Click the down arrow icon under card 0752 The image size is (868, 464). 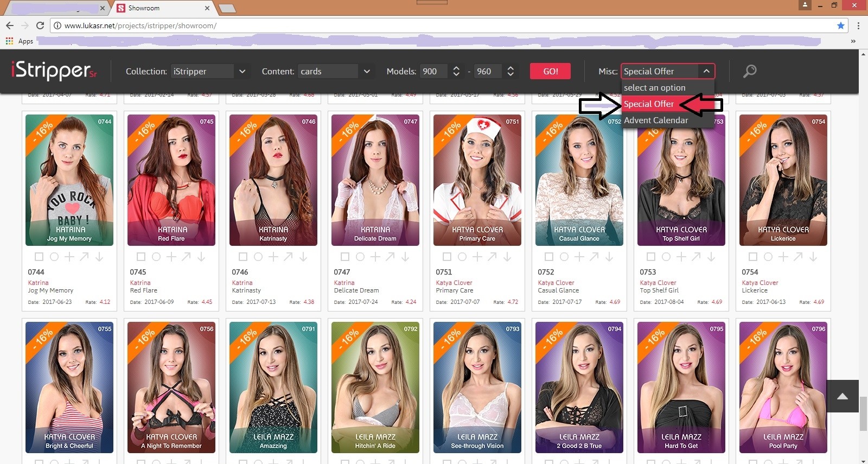pyautogui.click(x=609, y=257)
